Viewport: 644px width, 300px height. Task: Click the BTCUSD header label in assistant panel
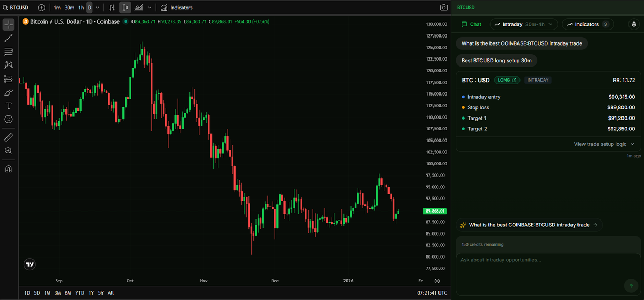point(466,8)
